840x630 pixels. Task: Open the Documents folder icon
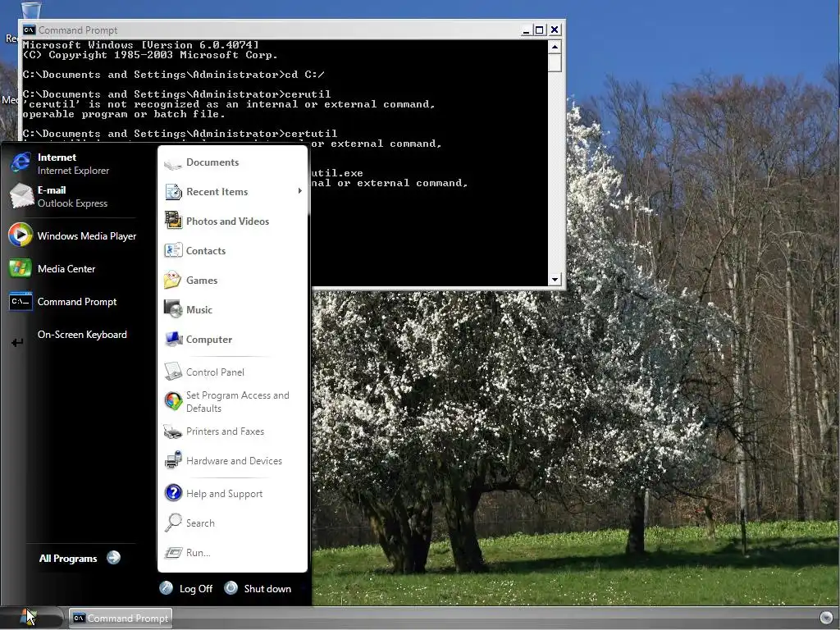coord(173,163)
